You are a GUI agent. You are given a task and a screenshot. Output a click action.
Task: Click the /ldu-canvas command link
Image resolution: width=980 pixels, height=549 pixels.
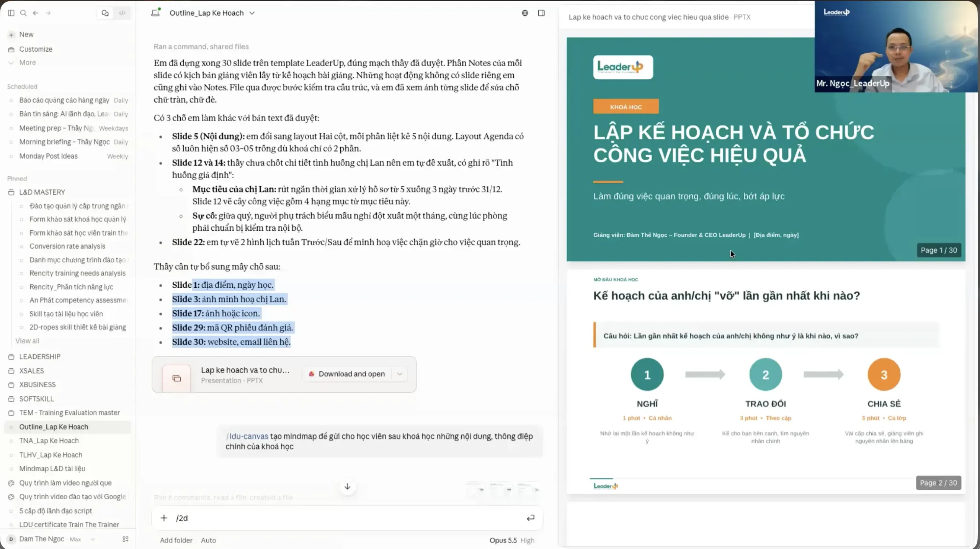247,436
